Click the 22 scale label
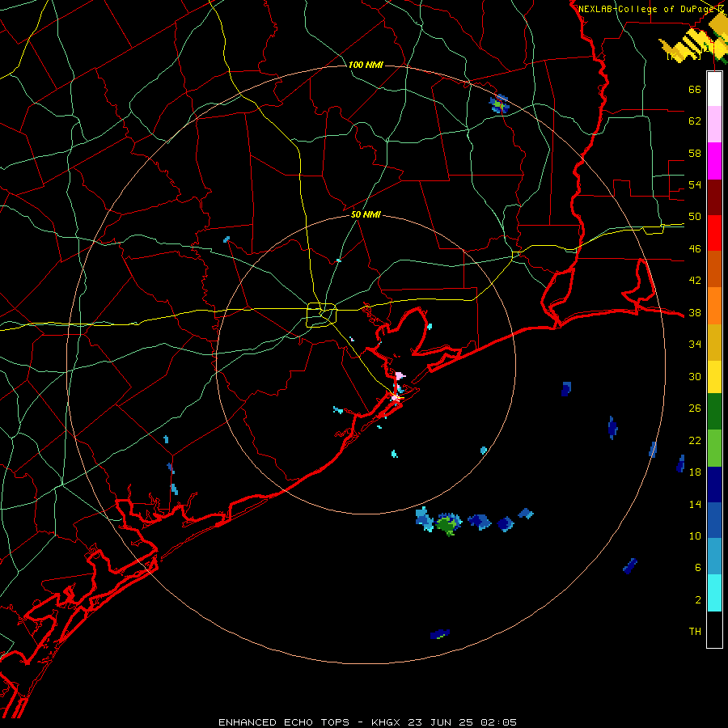 click(695, 440)
